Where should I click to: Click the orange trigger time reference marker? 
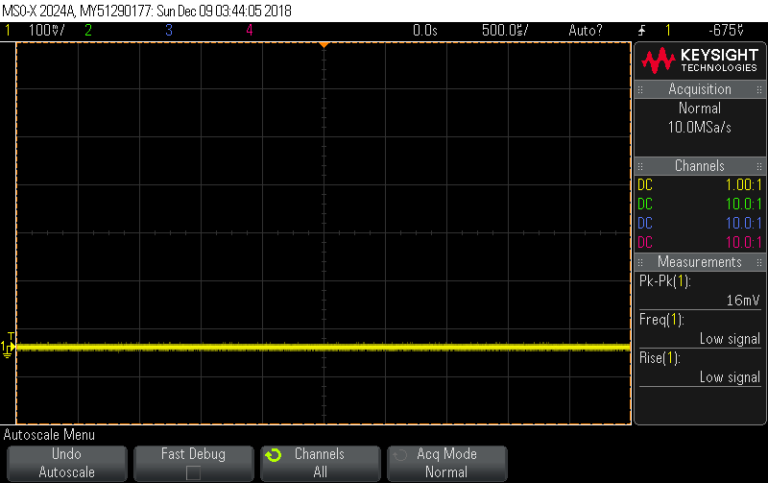(x=323, y=45)
